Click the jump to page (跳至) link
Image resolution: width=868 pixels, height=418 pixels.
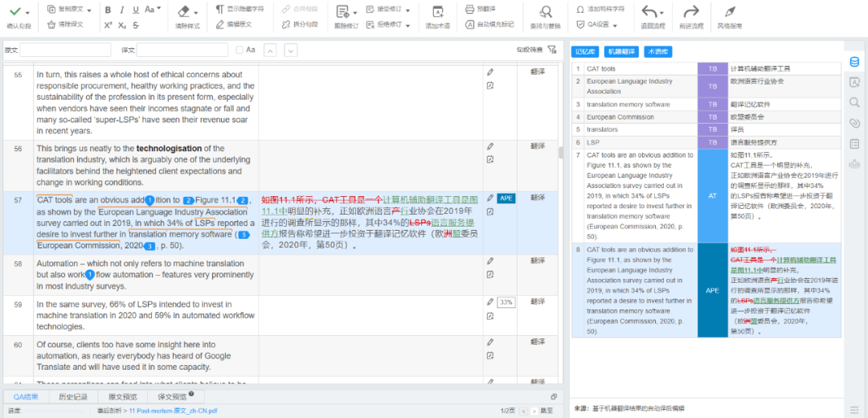pyautogui.click(x=547, y=411)
